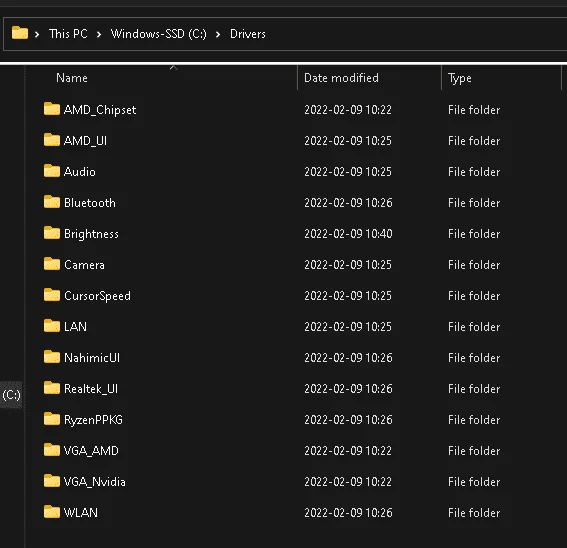Go to This PC in the breadcrumb

[68, 34]
